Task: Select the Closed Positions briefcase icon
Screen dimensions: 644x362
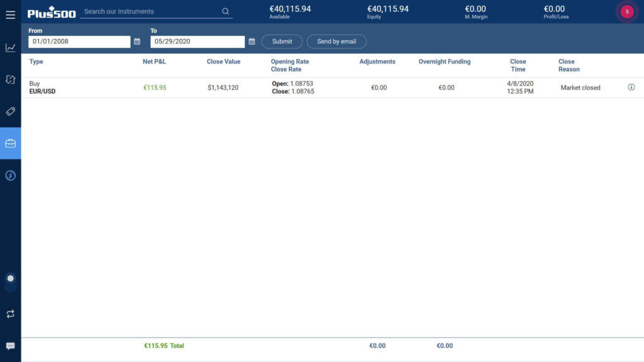Action: coord(10,143)
